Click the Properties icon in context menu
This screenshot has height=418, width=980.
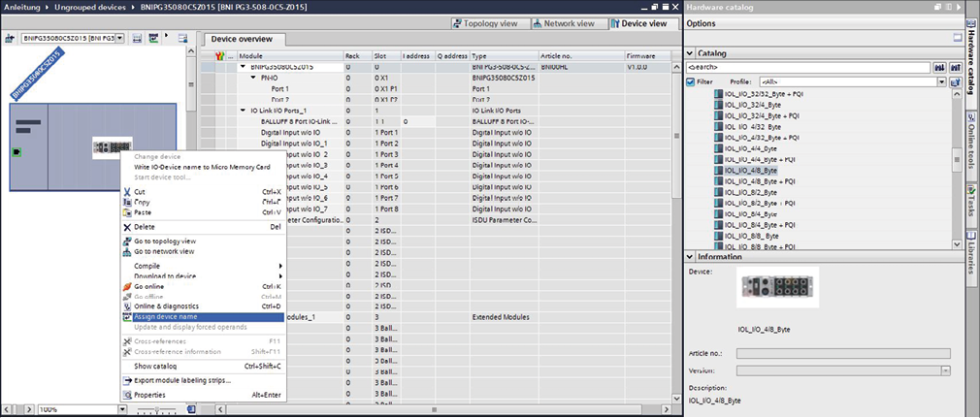coord(126,395)
